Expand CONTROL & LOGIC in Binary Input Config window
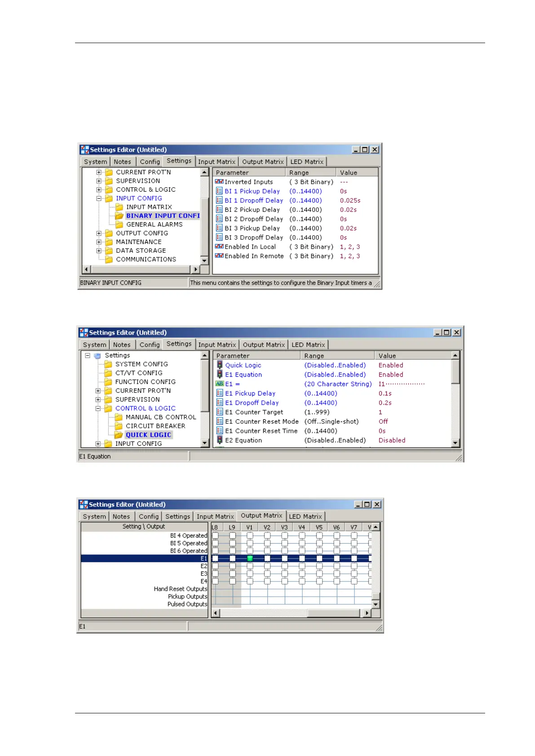535x756 pixels. pyautogui.click(x=99, y=189)
